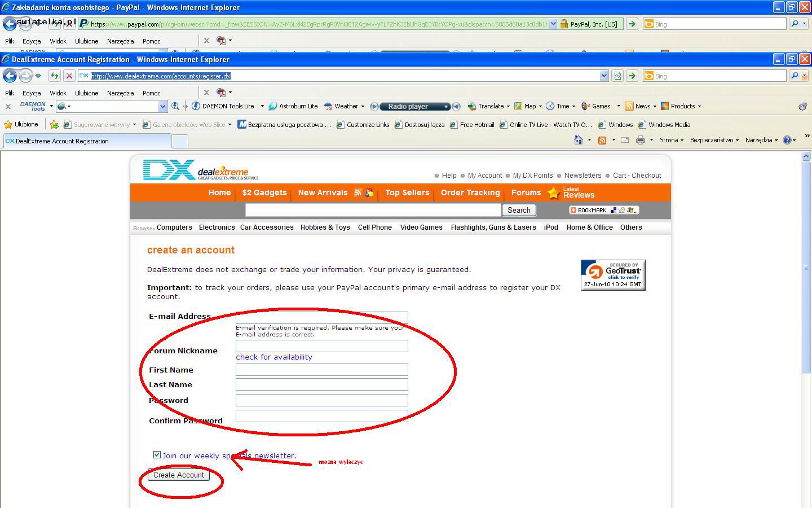Click the Games toolbar button
The image size is (812, 508).
tap(596, 106)
